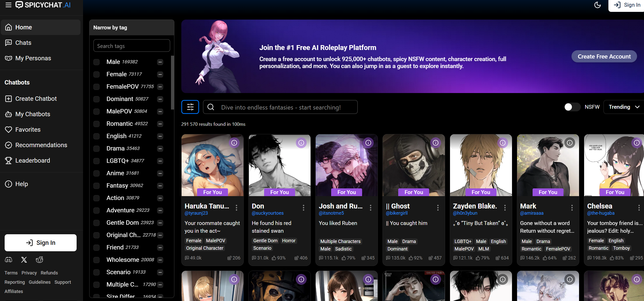This screenshot has width=644, height=301.
Task: Open the Zayden Blake chatbot thumbnail
Action: 481,165
